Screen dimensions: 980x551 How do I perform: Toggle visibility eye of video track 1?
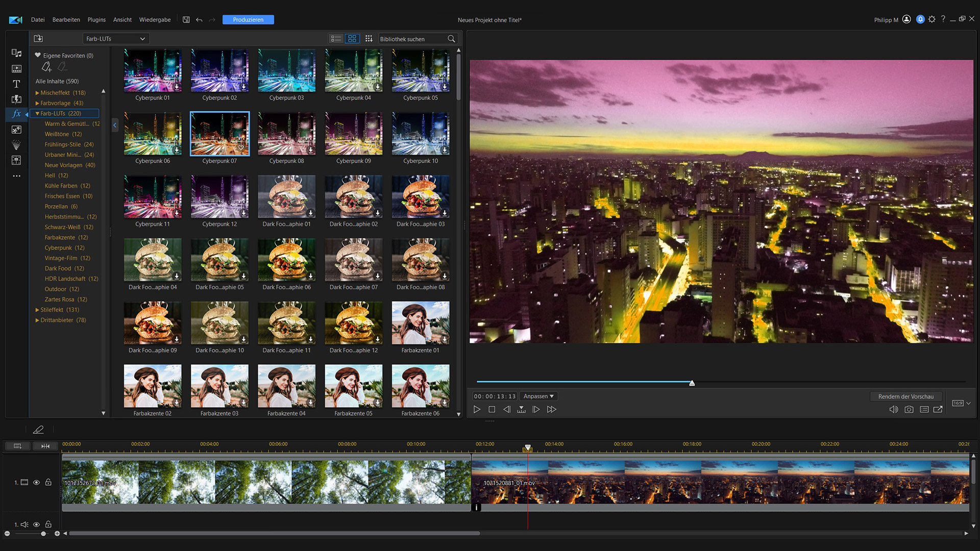(36, 483)
